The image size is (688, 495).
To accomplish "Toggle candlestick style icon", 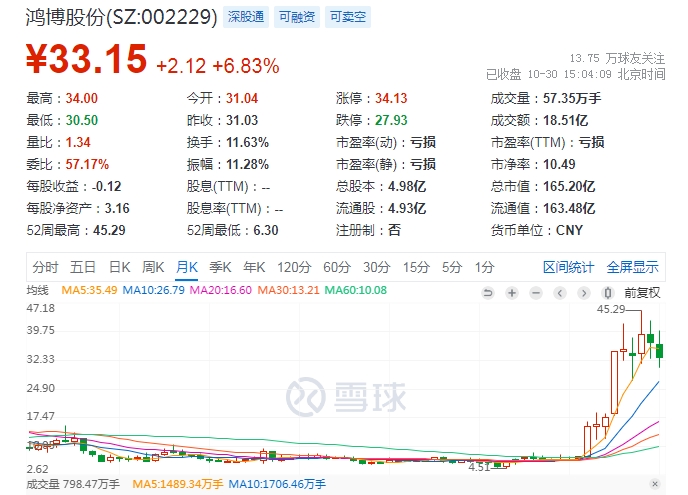I will click(608, 293).
